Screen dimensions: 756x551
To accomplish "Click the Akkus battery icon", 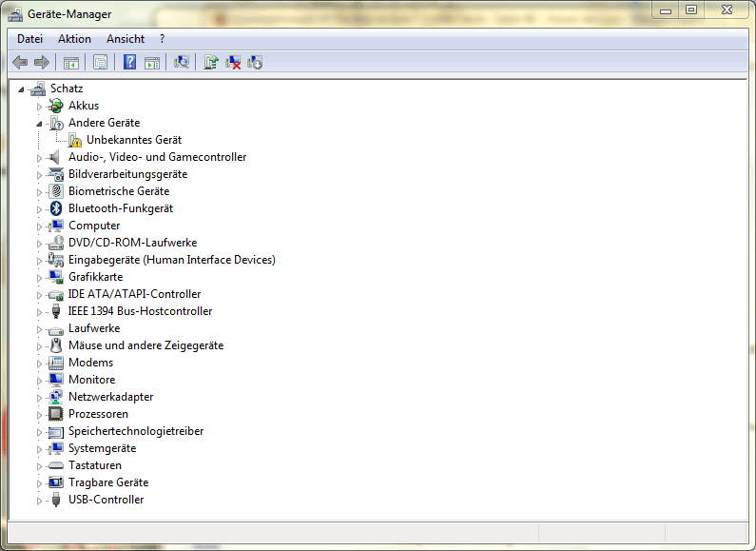I will (x=56, y=106).
